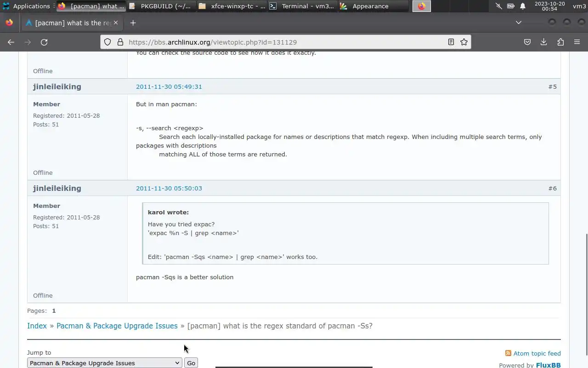This screenshot has width=588, height=368.
Task: Select the Firefox logo beside the first tab
Action: coord(9,23)
